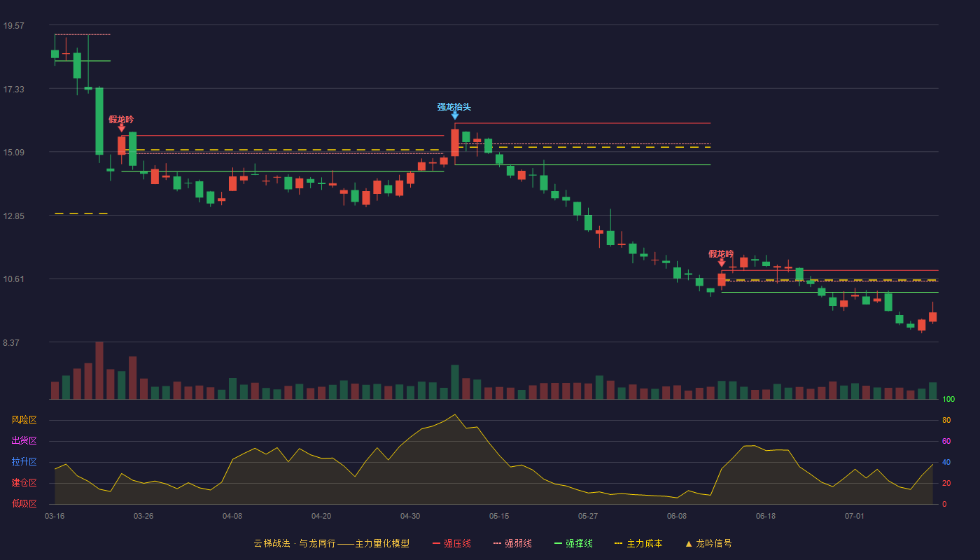Click the 07-01 date label

855,516
